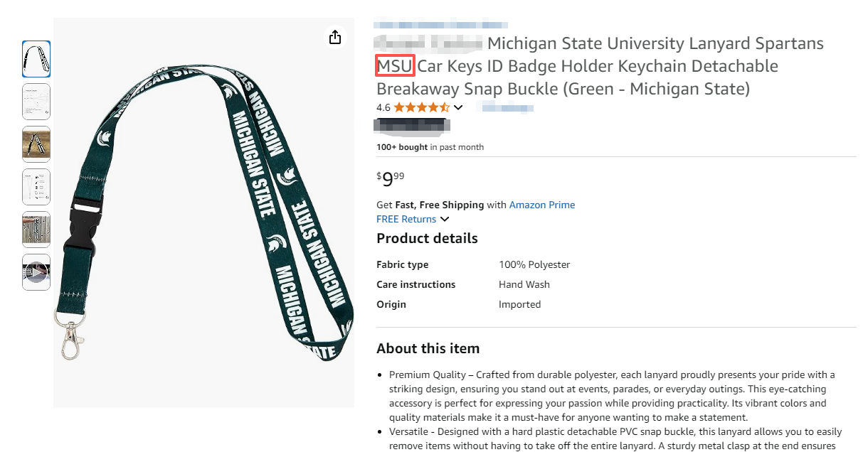Click the main Michigan State lanyard image
Image resolution: width=868 pixels, height=452 pixels.
(x=204, y=213)
